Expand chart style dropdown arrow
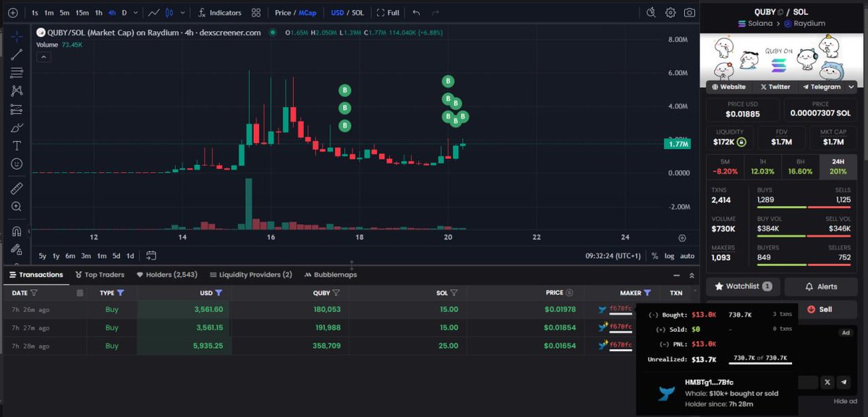Screen dimensions: 868x417 [x=182, y=13]
